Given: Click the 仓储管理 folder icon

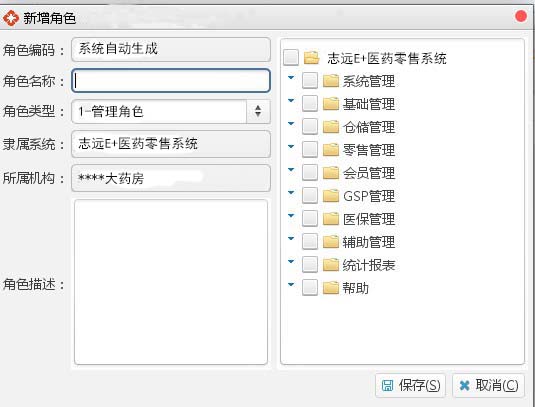Looking at the screenshot, I should point(331,127).
